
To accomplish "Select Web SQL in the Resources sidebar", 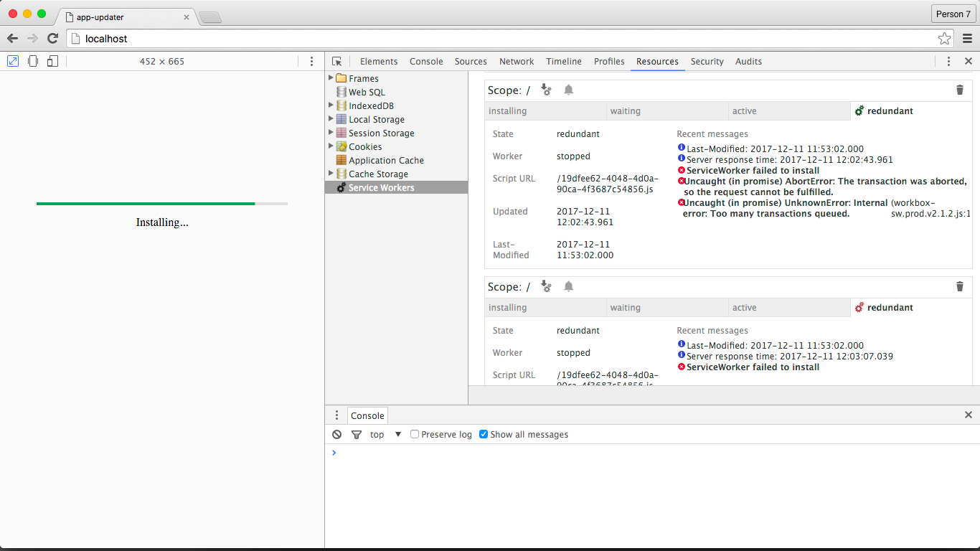I will pos(365,92).
